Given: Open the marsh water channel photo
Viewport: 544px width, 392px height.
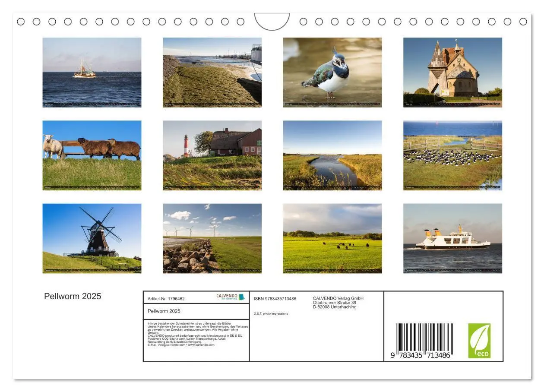Looking at the screenshot, I should click(332, 155).
